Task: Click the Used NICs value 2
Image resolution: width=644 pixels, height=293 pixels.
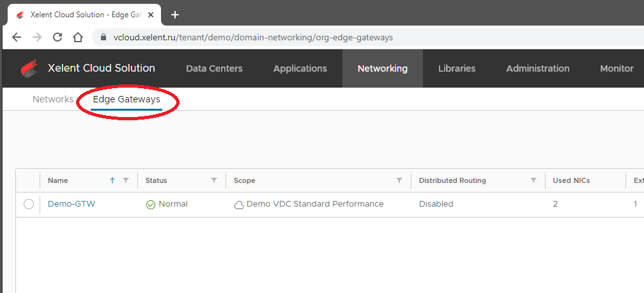Action: coord(555,203)
